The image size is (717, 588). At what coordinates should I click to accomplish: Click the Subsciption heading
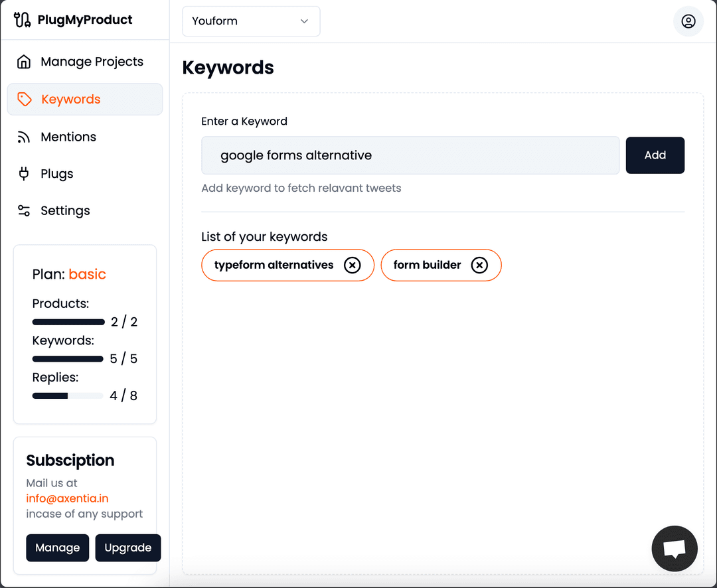click(x=70, y=461)
